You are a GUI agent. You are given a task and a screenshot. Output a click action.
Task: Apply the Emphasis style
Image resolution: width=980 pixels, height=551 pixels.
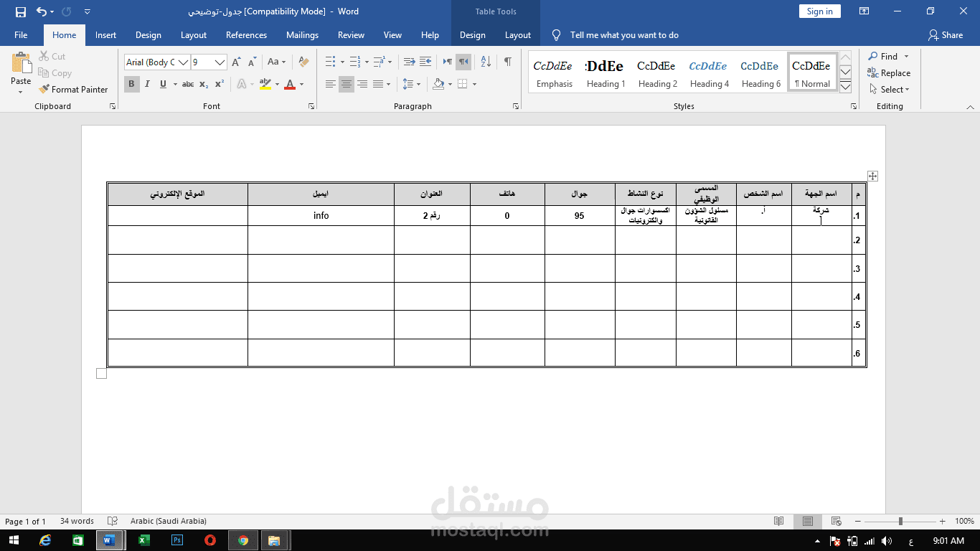point(555,73)
